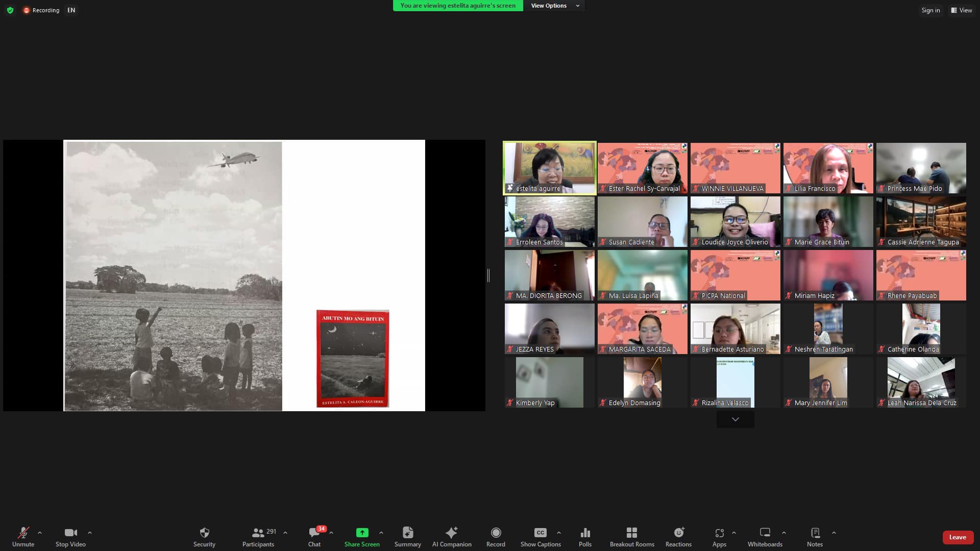
Task: Select Leah Narissa Dela Cruz's video tile
Action: point(921,382)
